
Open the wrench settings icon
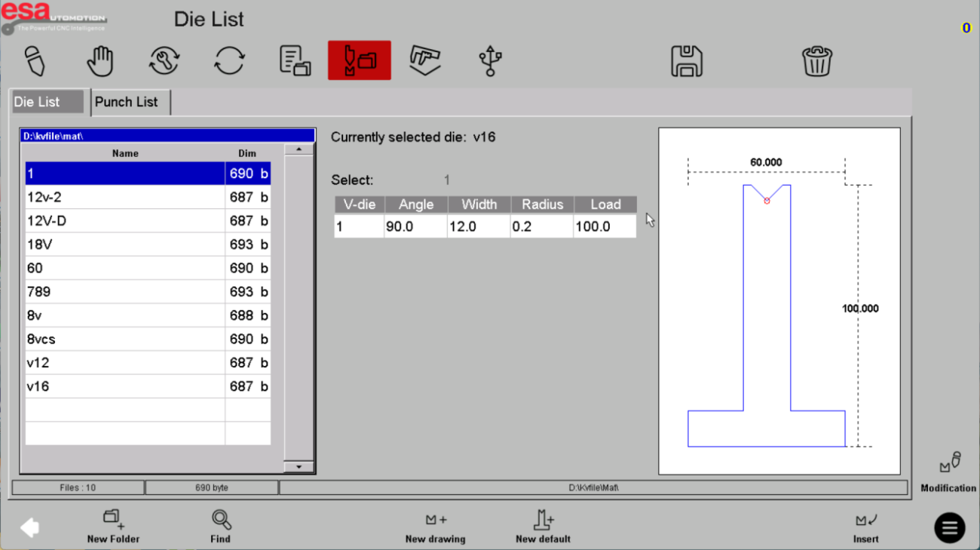(164, 60)
